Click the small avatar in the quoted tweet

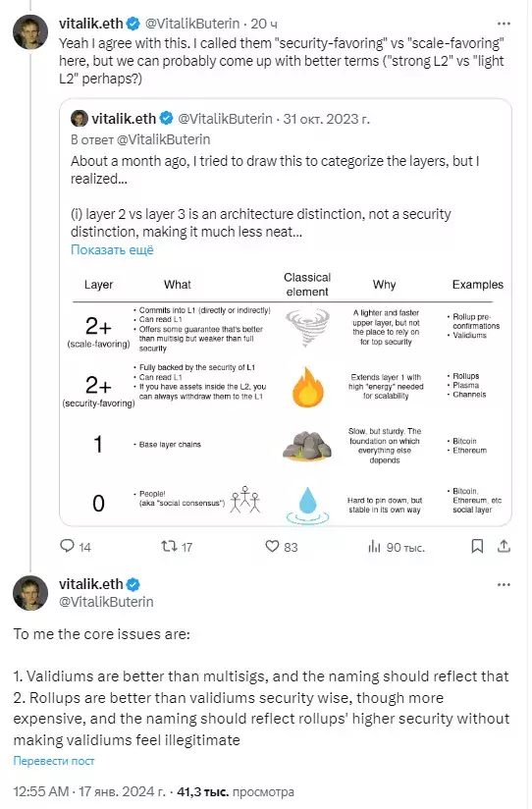click(x=79, y=119)
